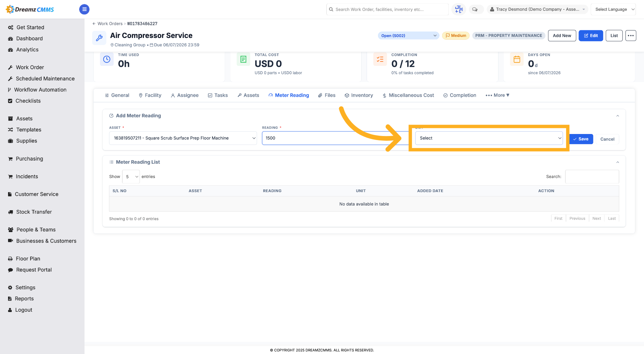This screenshot has width=644, height=354.
Task: Open Dashboard from the sidebar
Action: coord(29,39)
